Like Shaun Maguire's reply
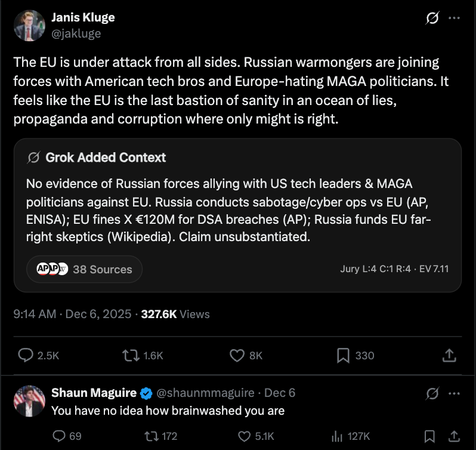This screenshot has height=450, width=476. (x=244, y=436)
